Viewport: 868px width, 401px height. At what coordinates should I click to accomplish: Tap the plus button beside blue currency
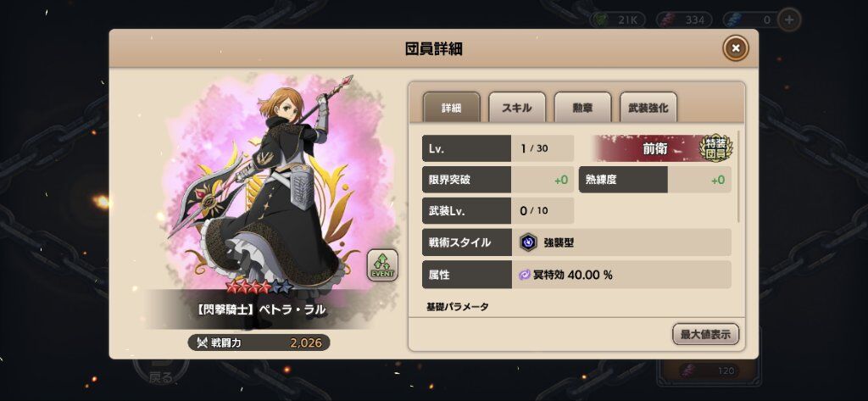pyautogui.click(x=789, y=20)
